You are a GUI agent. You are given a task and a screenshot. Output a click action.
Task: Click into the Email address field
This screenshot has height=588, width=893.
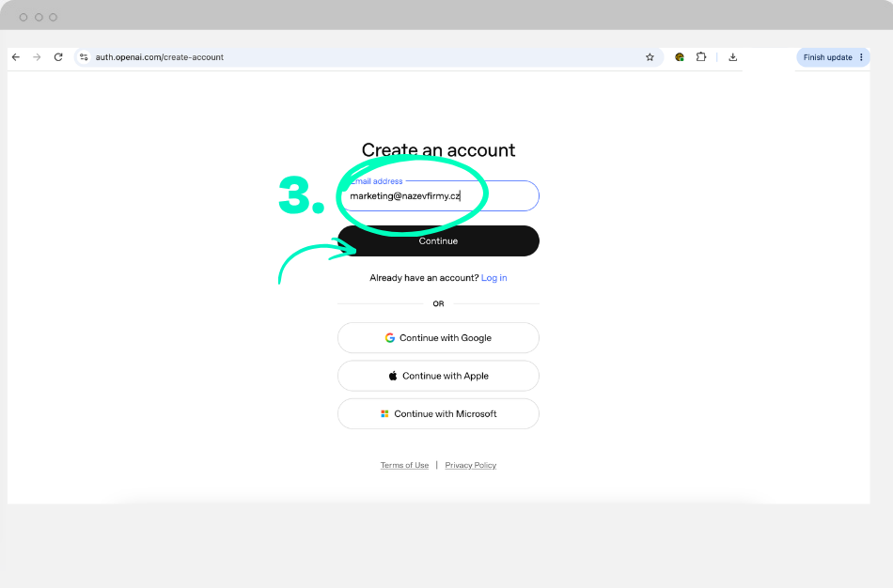pos(439,195)
